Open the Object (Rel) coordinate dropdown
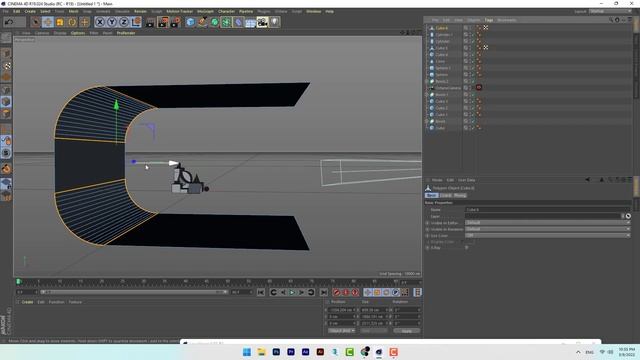This screenshot has height=360, width=640. [x=341, y=331]
